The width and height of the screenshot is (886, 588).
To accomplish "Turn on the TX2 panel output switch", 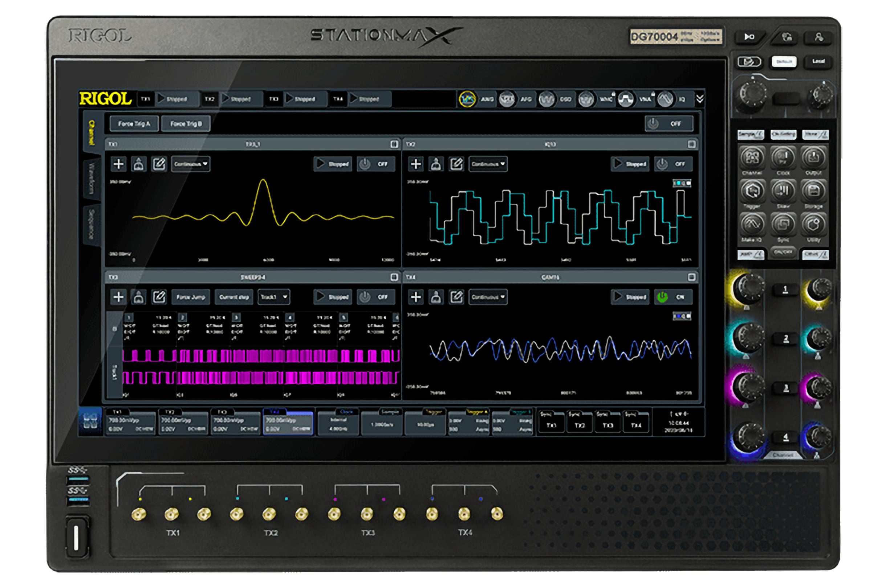I will [673, 164].
